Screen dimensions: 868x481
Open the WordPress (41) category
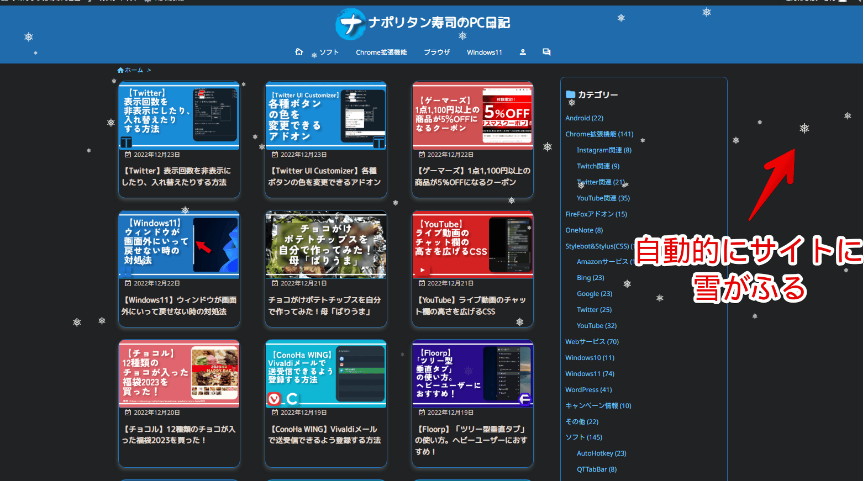coord(588,390)
